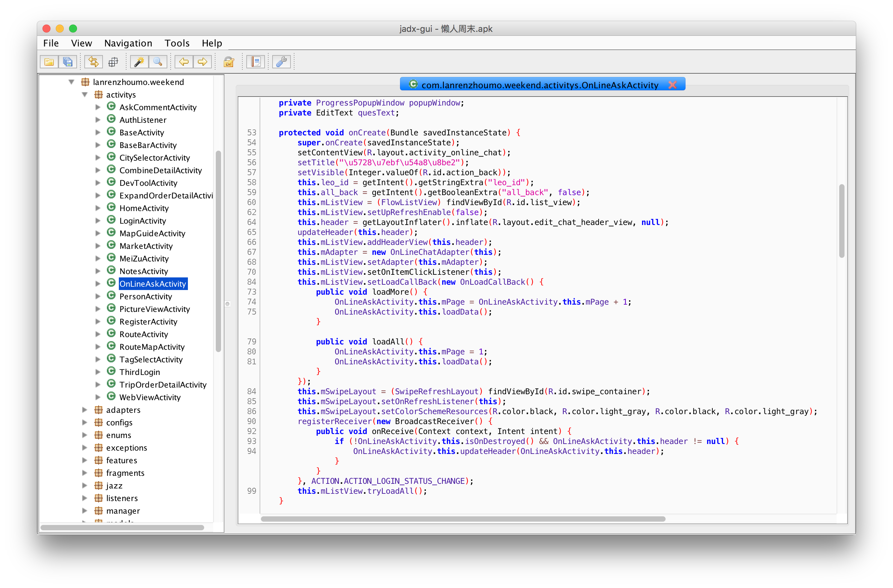Navigate back with the left arrow icon

184,62
